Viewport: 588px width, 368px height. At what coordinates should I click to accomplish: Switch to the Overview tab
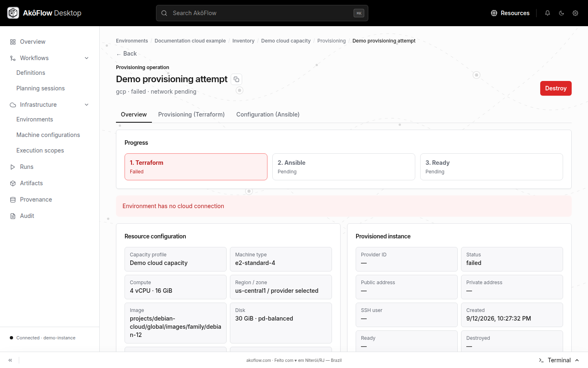click(x=134, y=114)
